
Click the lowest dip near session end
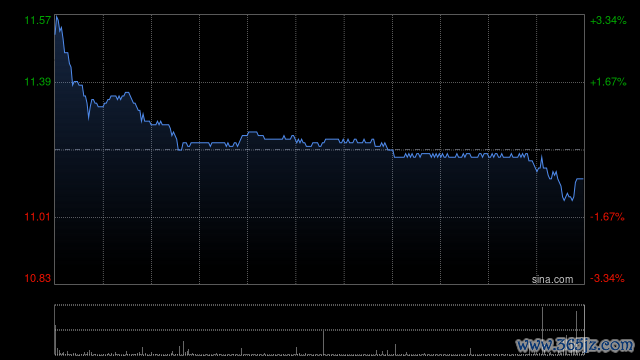pyautogui.click(x=572, y=200)
